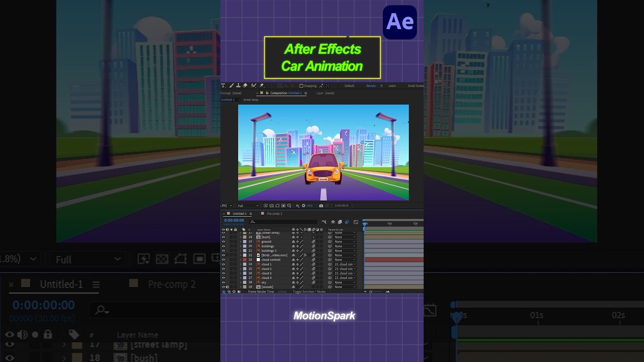Click the Motion Blur enable icon

[347, 222]
